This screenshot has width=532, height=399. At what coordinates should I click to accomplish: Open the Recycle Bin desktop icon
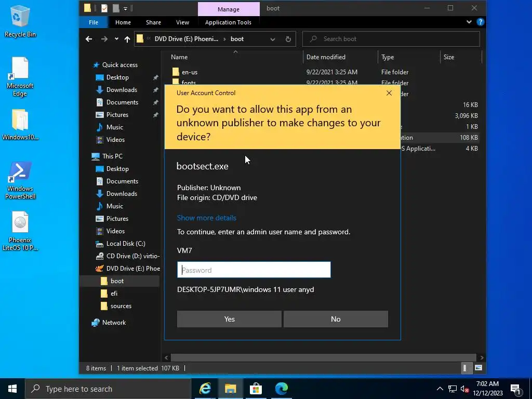click(x=20, y=22)
